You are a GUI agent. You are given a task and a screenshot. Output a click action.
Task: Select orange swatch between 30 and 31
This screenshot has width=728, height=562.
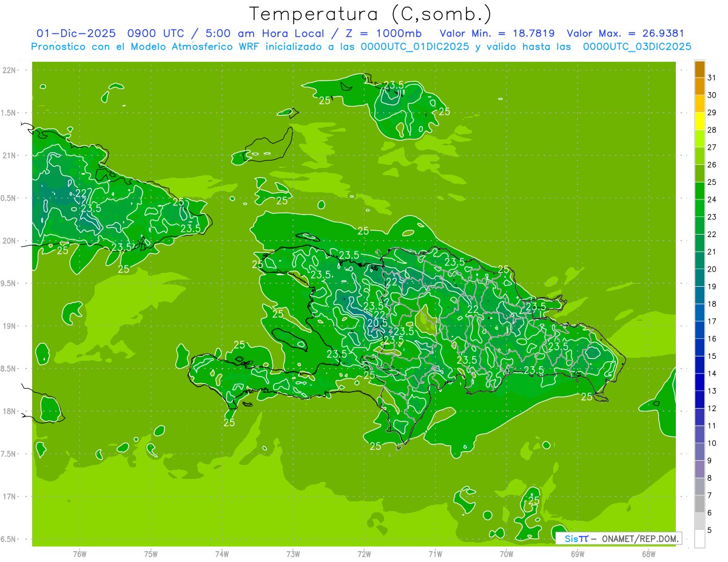(x=699, y=87)
